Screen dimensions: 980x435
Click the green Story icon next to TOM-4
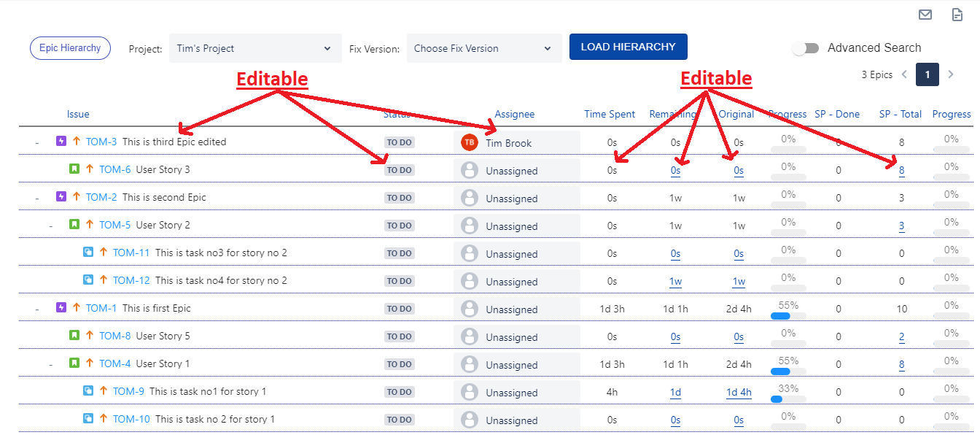pos(74,363)
